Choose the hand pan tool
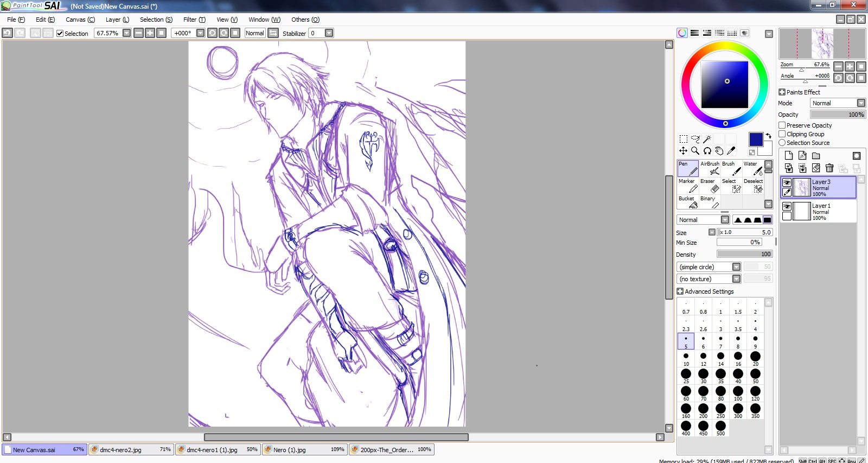The height and width of the screenshot is (463, 868). click(x=719, y=151)
